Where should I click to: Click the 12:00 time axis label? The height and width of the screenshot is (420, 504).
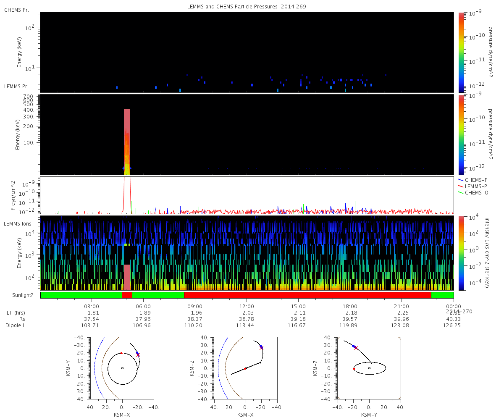247,307
